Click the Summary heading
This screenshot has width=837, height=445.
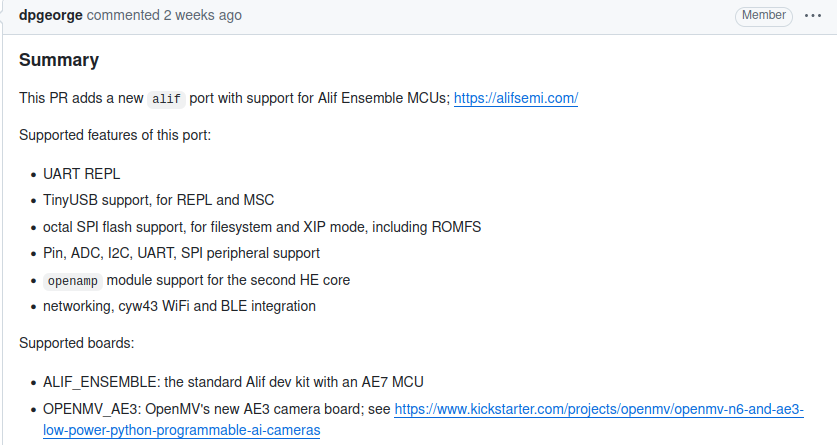pos(59,60)
